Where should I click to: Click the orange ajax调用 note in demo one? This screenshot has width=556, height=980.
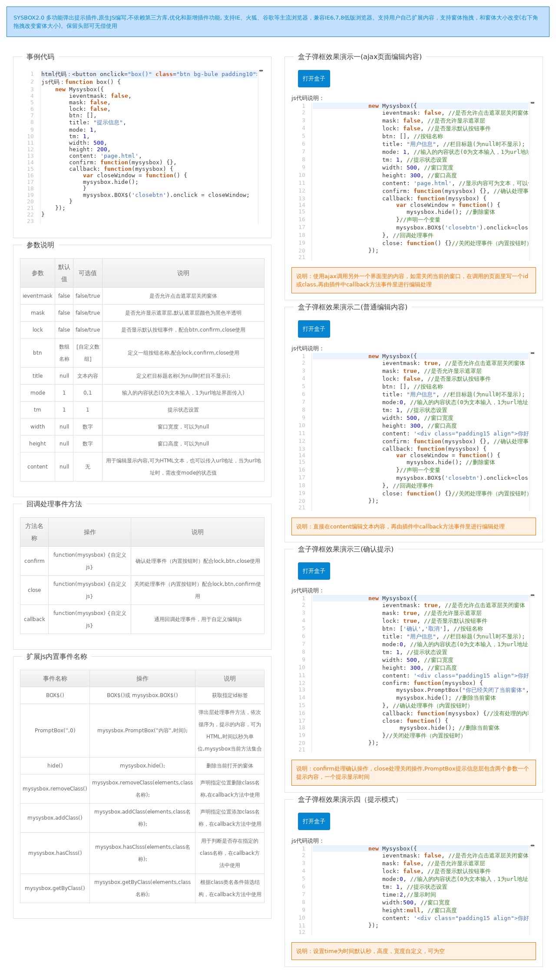[x=414, y=280]
